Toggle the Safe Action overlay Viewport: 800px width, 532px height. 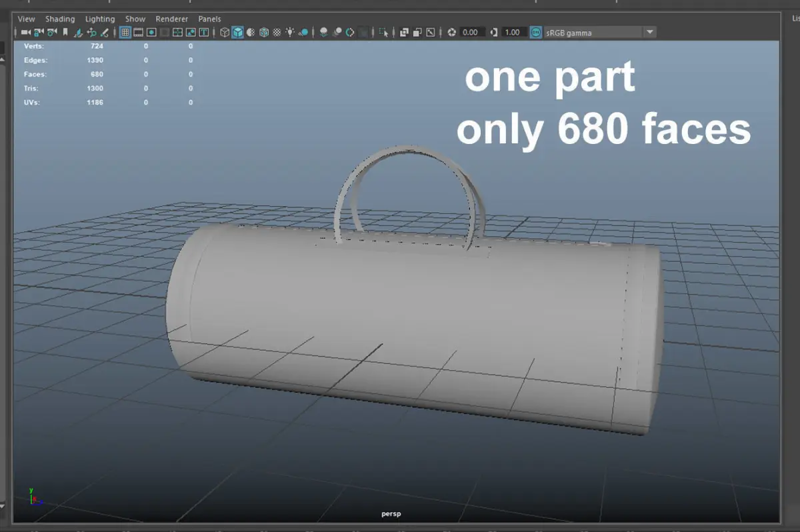pos(191,32)
